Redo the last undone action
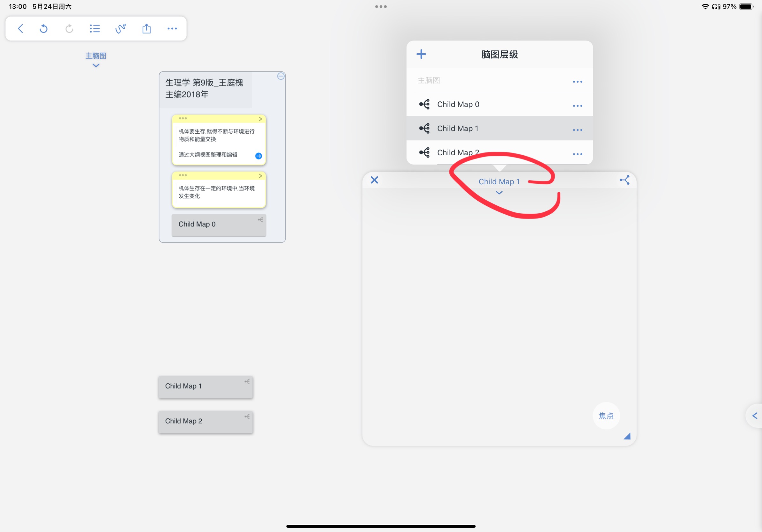This screenshot has width=762, height=532. tap(69, 28)
